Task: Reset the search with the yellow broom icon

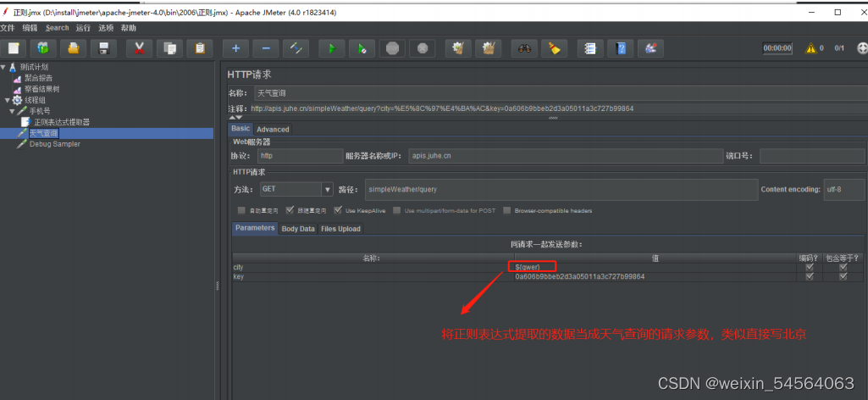Action: pyautogui.click(x=555, y=49)
